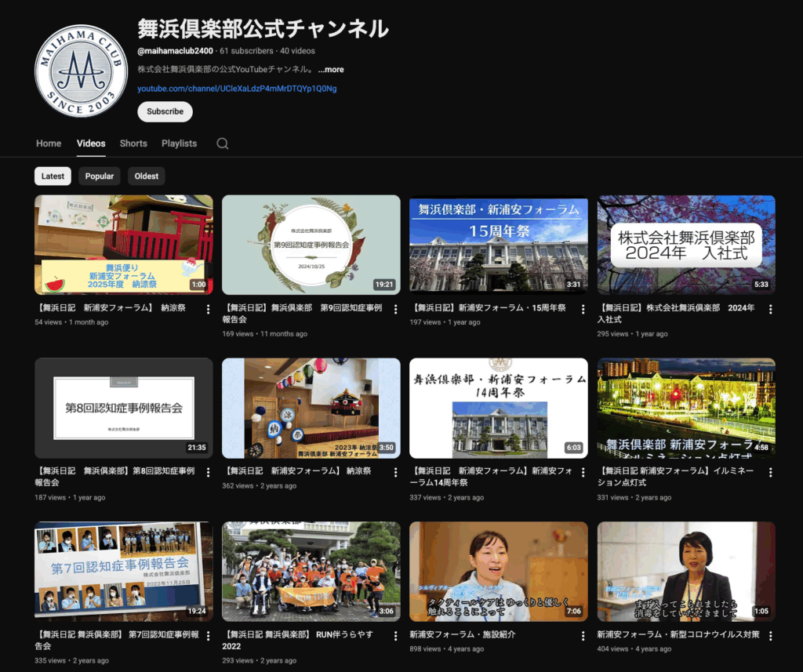
Task: Sort videos by Popular
Action: point(100,176)
